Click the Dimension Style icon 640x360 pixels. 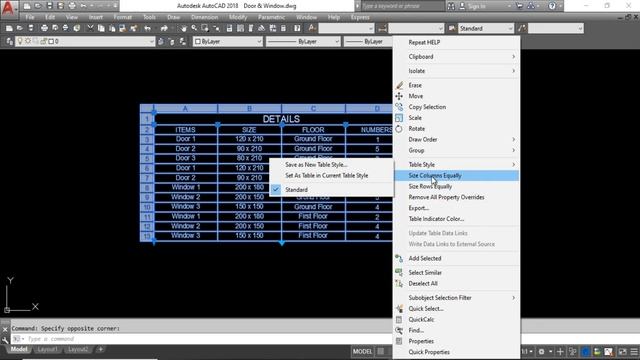tap(382, 28)
